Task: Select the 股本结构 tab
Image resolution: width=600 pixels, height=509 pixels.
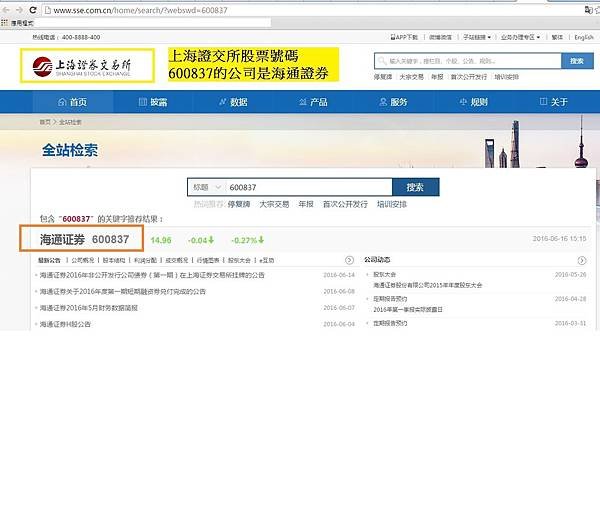Action: [114, 260]
